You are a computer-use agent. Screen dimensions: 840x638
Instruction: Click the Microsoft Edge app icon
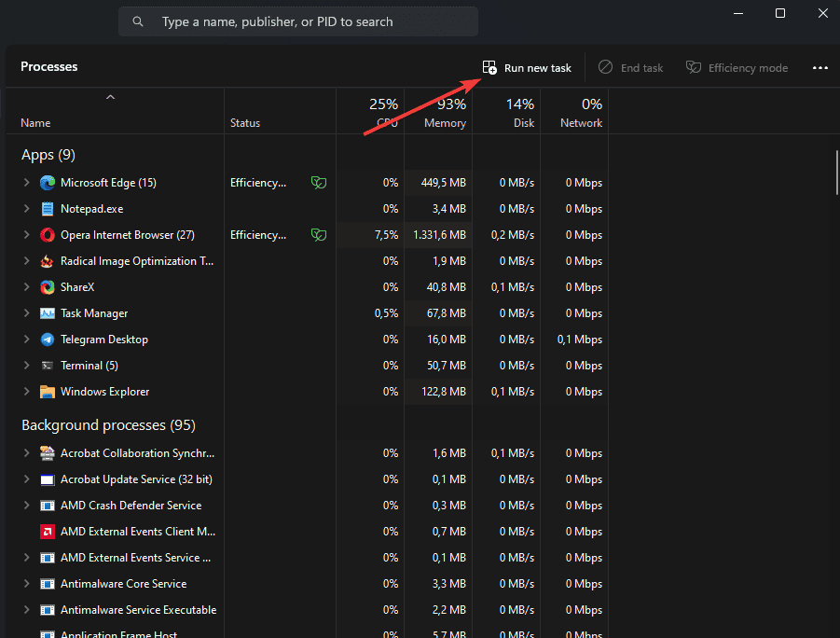[x=48, y=183]
